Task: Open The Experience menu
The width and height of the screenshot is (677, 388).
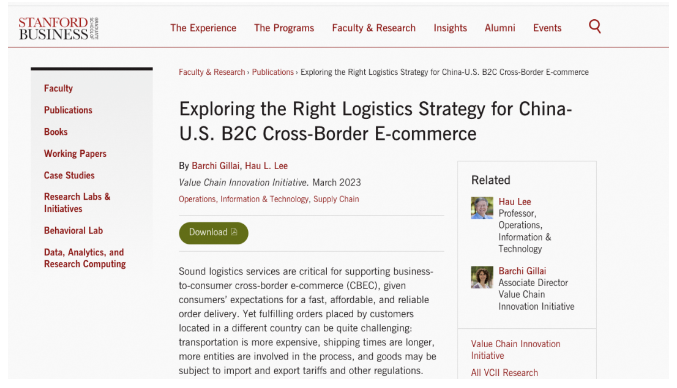Action: point(203,28)
